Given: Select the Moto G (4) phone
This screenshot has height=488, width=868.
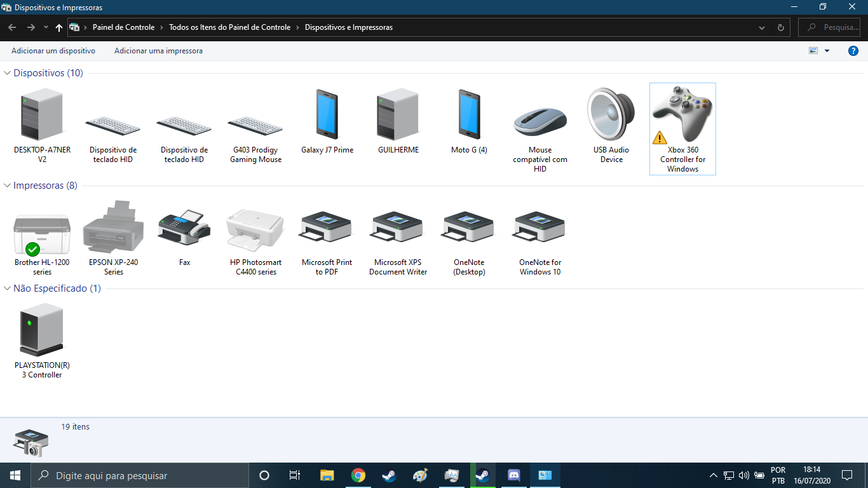Looking at the screenshot, I should [469, 121].
